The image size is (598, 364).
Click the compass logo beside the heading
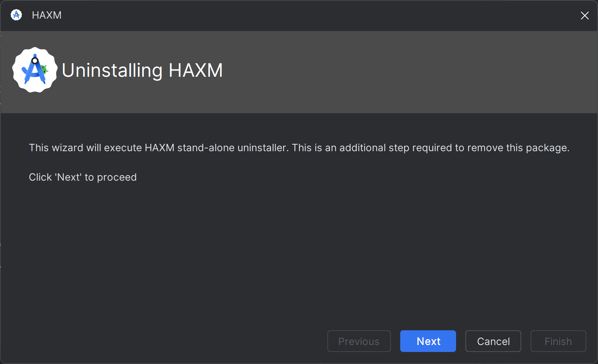point(35,70)
